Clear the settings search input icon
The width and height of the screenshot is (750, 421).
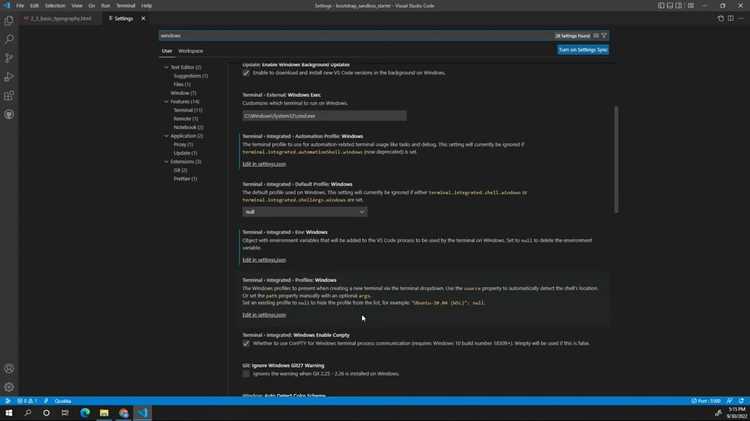[x=596, y=36]
